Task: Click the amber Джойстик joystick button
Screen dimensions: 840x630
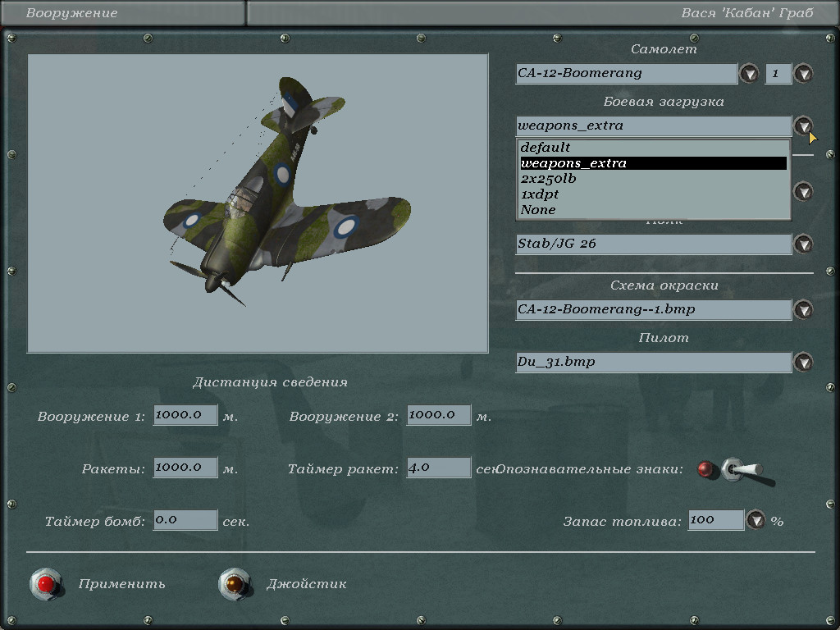Action: pos(235,584)
